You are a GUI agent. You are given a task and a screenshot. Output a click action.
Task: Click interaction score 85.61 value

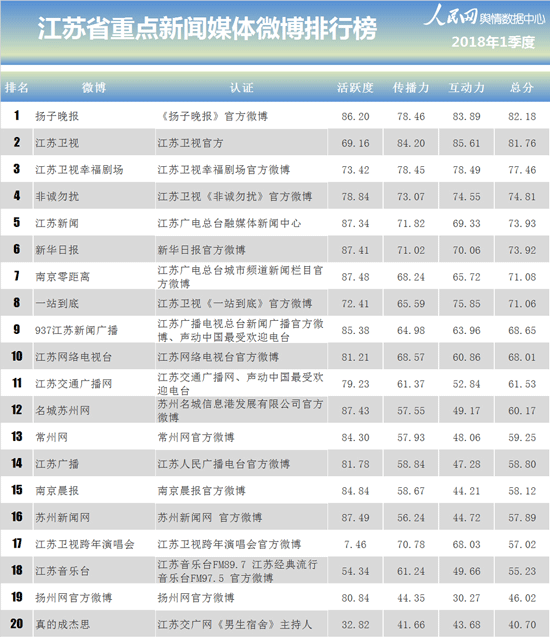[466, 143]
